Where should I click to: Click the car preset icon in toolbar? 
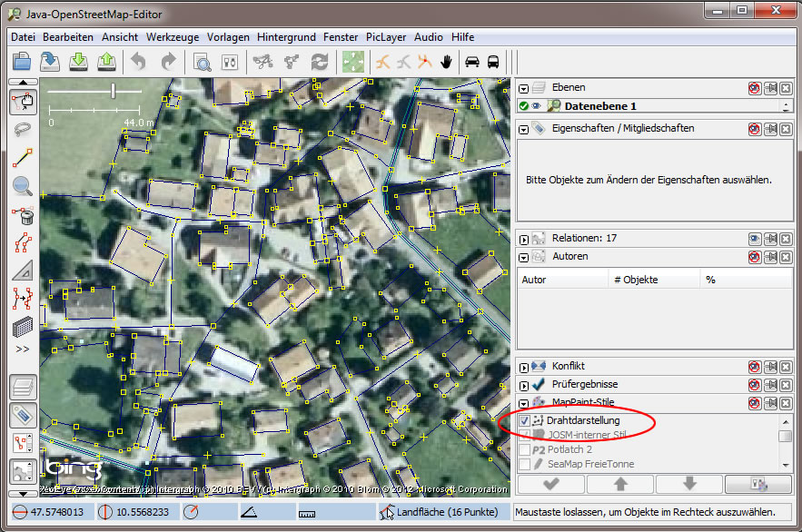tap(471, 62)
